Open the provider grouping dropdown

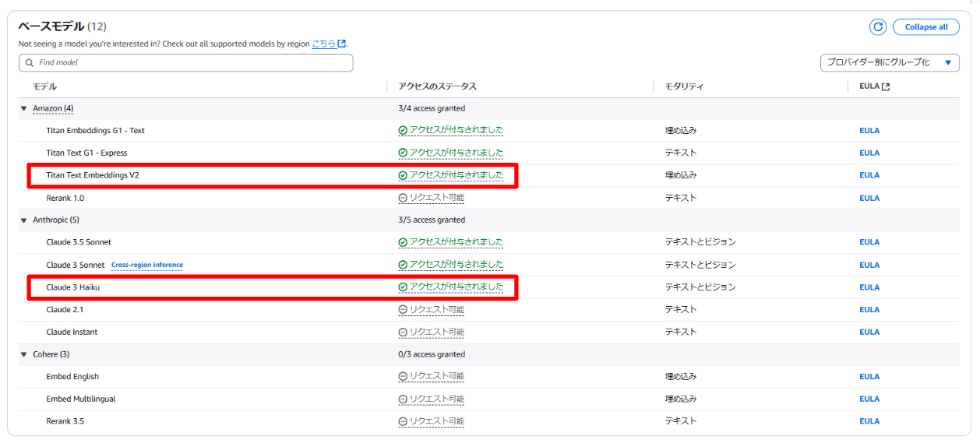tap(890, 62)
